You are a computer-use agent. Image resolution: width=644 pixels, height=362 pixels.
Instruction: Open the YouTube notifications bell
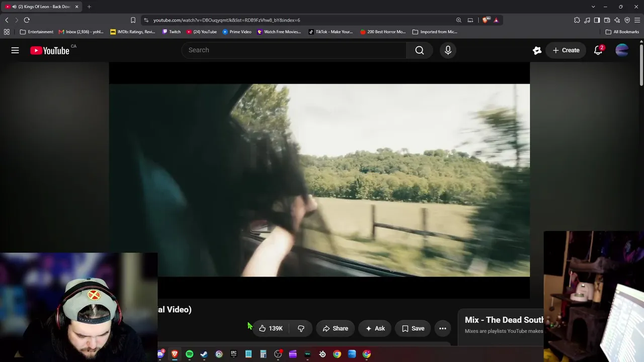tap(598, 50)
